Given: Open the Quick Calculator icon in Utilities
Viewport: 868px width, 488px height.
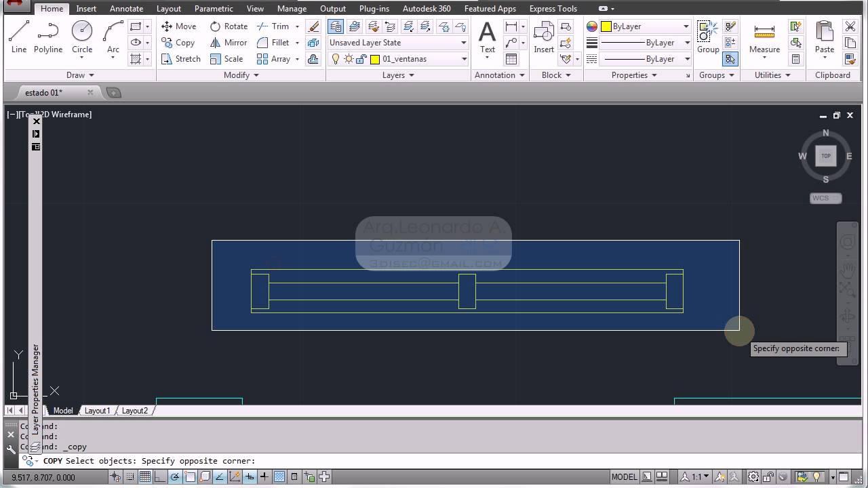Looking at the screenshot, I should 796,59.
